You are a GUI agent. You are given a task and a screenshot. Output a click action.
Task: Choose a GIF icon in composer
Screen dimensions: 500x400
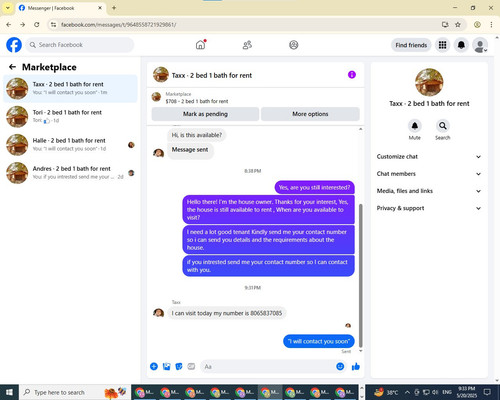point(191,367)
